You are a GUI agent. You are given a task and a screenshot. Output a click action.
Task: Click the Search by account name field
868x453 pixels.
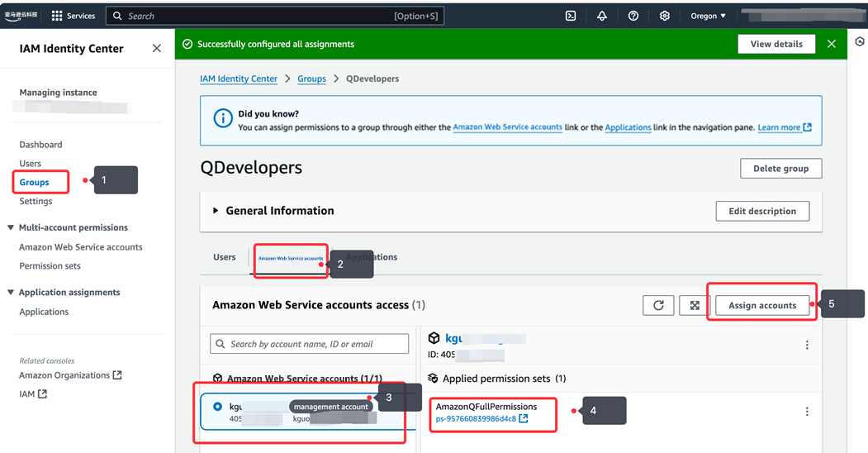(310, 344)
